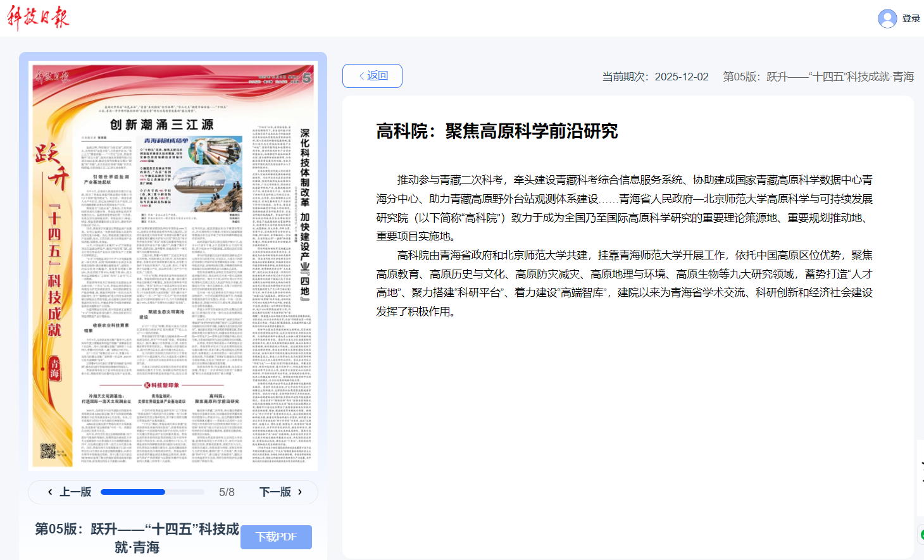Click the QR code on the newspaper page

coord(48,451)
